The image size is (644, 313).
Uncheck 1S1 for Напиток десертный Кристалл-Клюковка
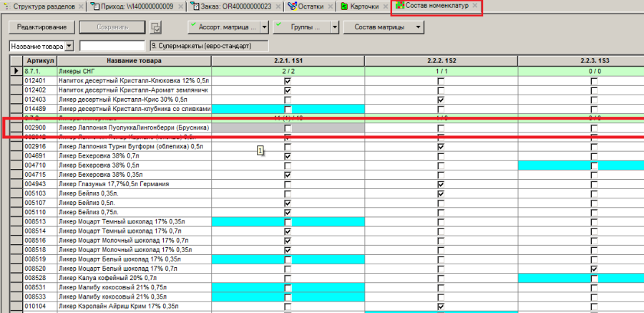tap(288, 81)
